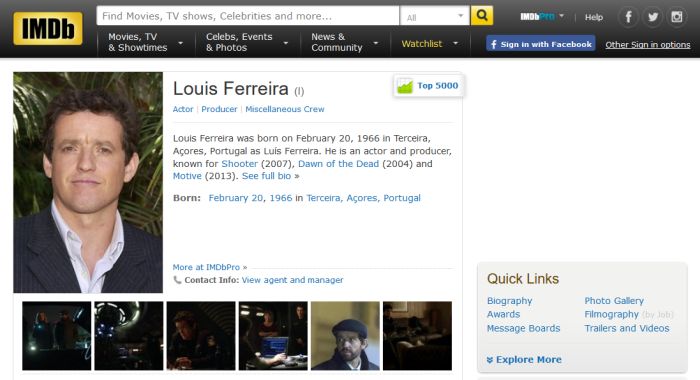Open IMDb's Facebook page icon
This screenshot has height=380, width=700.
click(x=628, y=17)
